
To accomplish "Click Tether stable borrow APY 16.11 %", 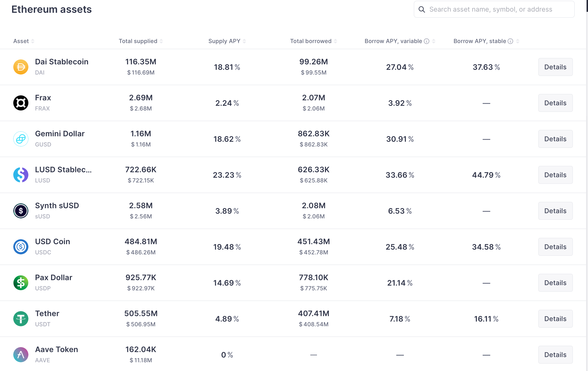I will click(x=486, y=319).
